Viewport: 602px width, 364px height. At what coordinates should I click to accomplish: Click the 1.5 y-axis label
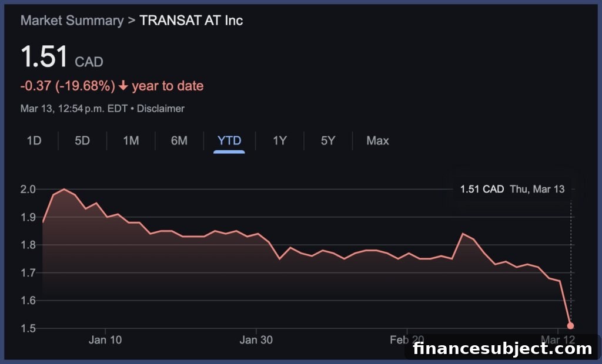(x=28, y=328)
